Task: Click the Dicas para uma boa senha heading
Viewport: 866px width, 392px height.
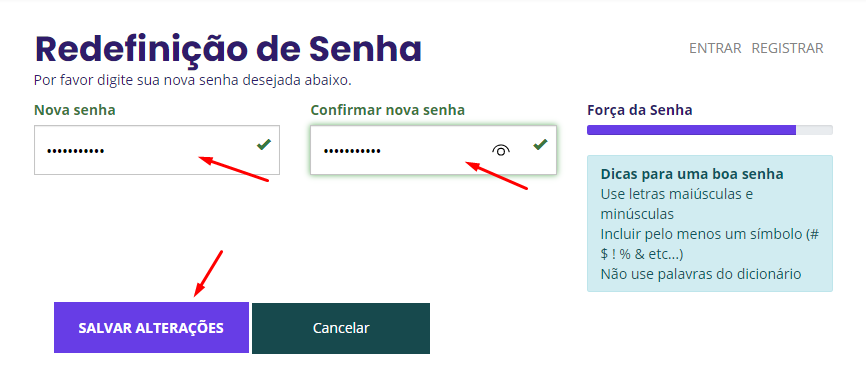Action: click(692, 174)
